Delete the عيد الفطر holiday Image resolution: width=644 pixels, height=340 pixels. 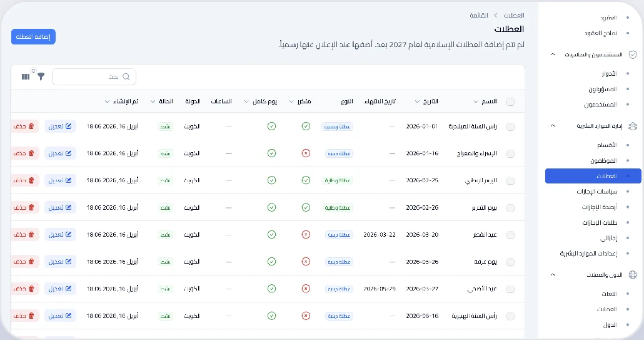[24, 235]
